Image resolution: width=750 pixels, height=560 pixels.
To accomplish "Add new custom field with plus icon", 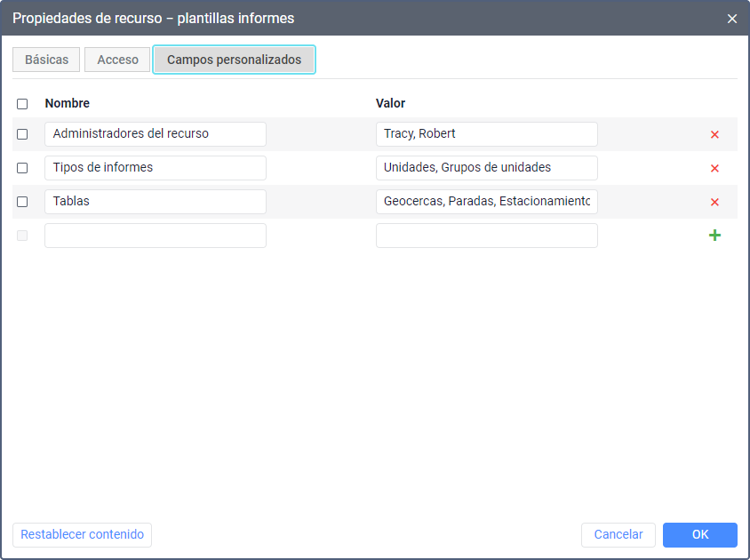I will pyautogui.click(x=714, y=236).
